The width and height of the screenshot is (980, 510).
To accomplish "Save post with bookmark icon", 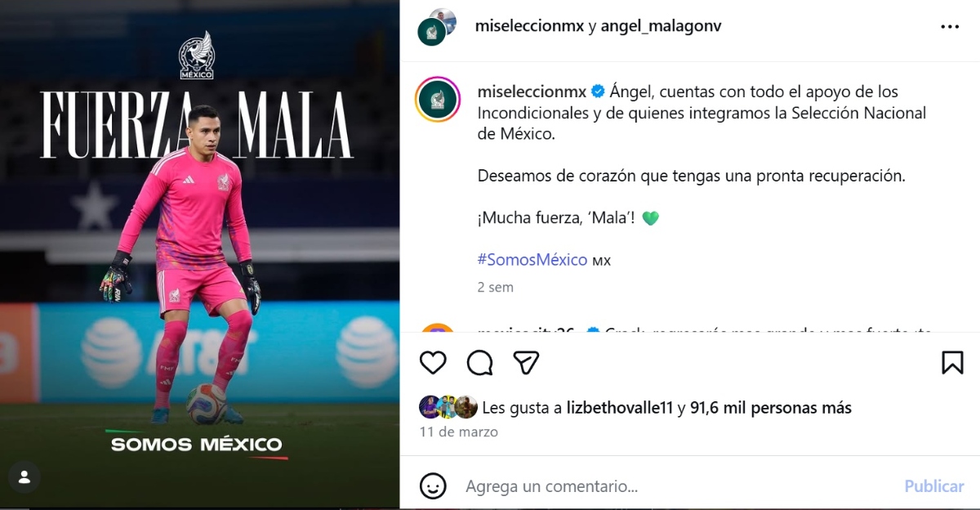I will (952, 362).
